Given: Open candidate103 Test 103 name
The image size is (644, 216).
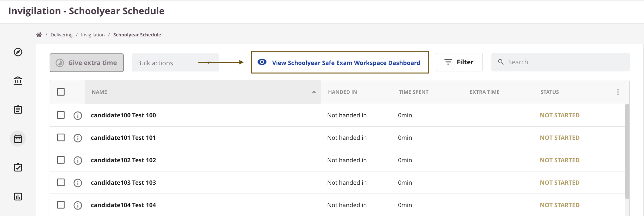Looking at the screenshot, I should click(123, 183).
